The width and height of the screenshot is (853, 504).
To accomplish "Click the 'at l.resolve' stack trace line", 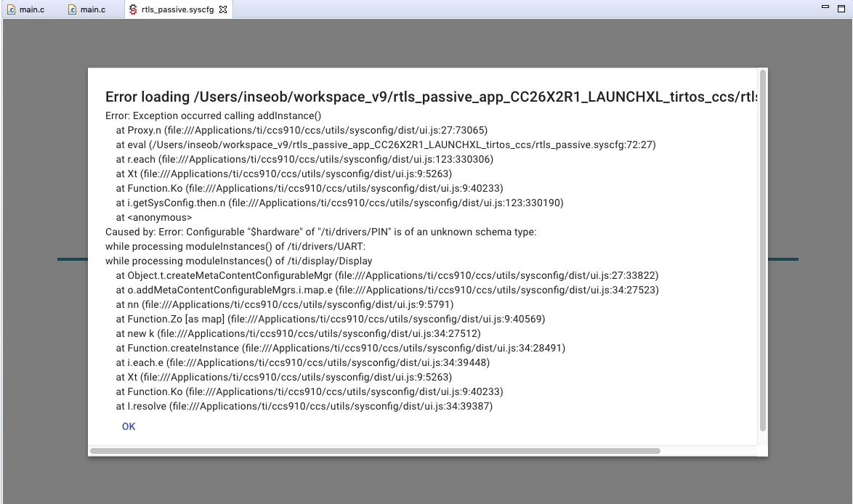I will pos(304,406).
